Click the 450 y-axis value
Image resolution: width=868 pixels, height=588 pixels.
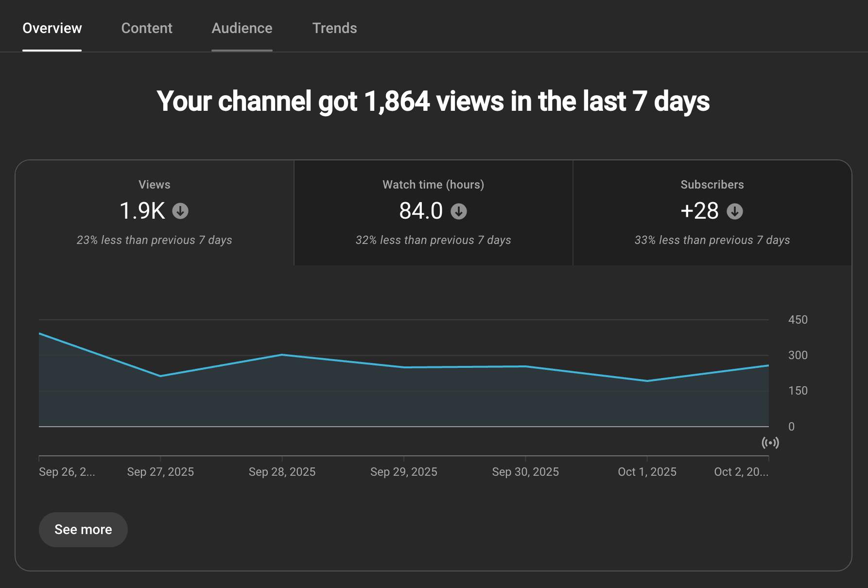pyautogui.click(x=798, y=320)
